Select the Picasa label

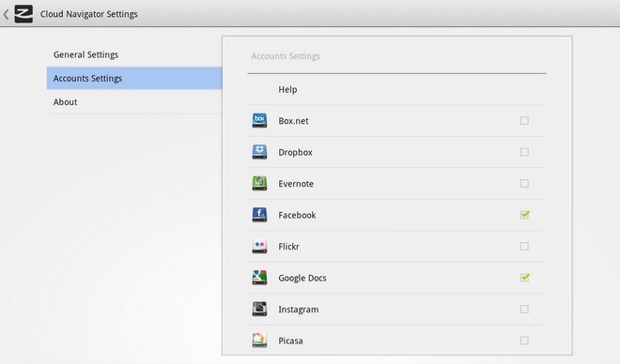click(290, 341)
